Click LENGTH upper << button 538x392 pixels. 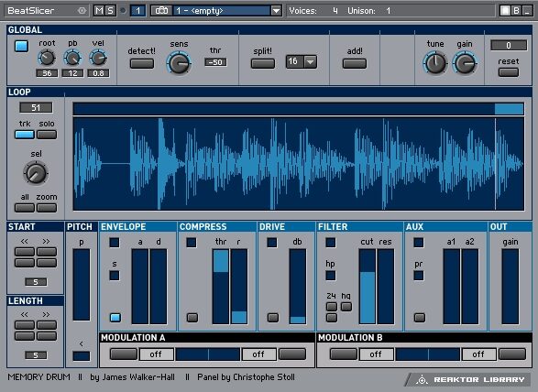coord(25,325)
